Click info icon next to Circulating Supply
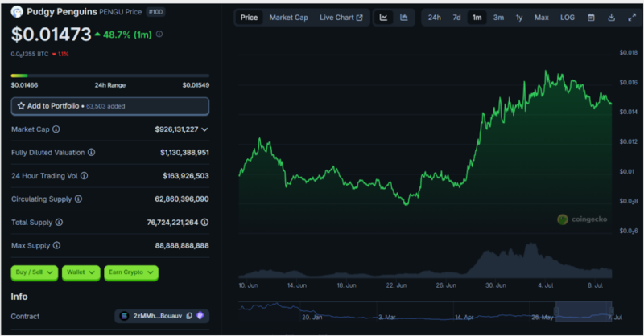Screen dimensions: 644x336 tap(79, 199)
